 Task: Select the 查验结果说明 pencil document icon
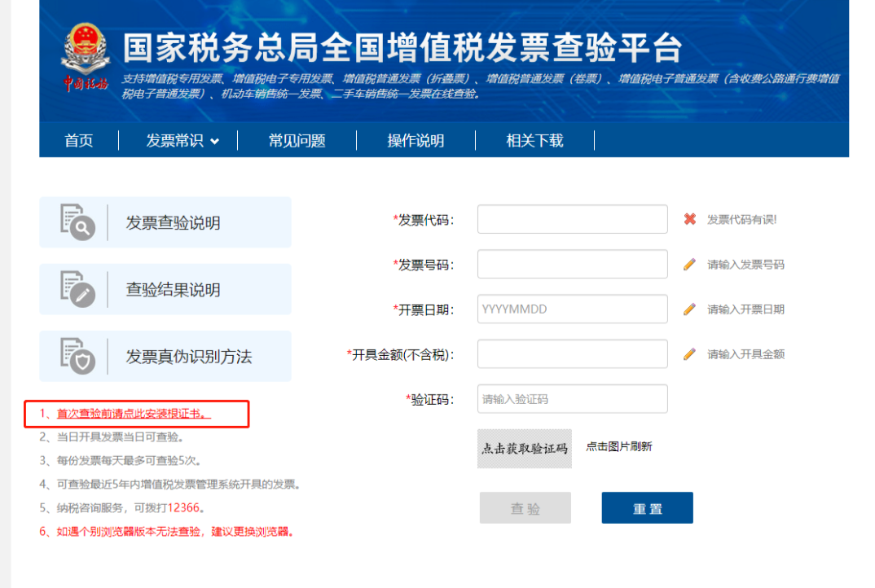75,289
